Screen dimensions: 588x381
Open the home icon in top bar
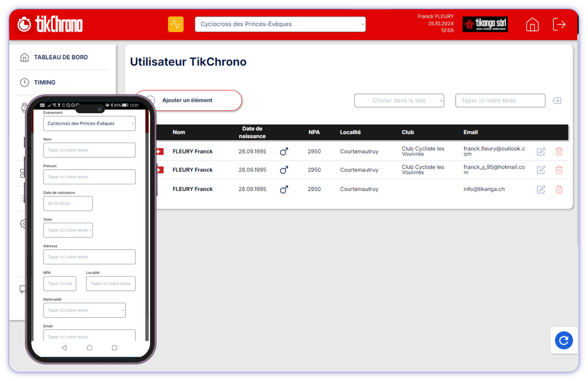tap(532, 24)
